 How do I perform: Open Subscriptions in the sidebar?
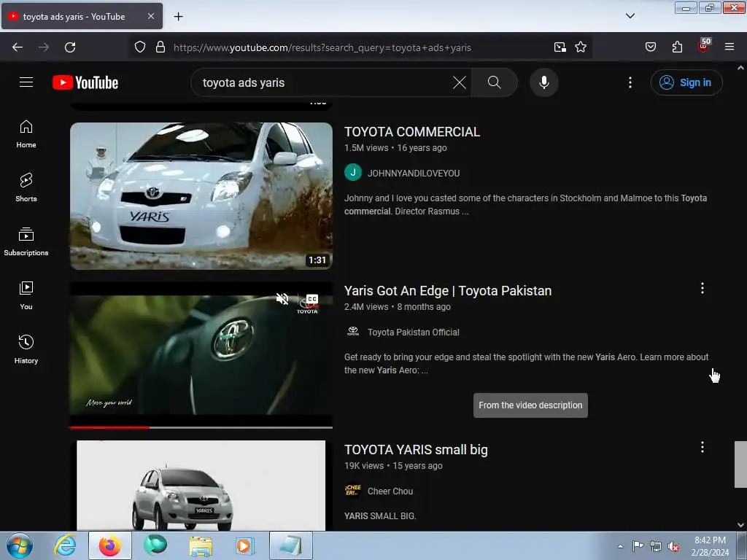coord(26,242)
